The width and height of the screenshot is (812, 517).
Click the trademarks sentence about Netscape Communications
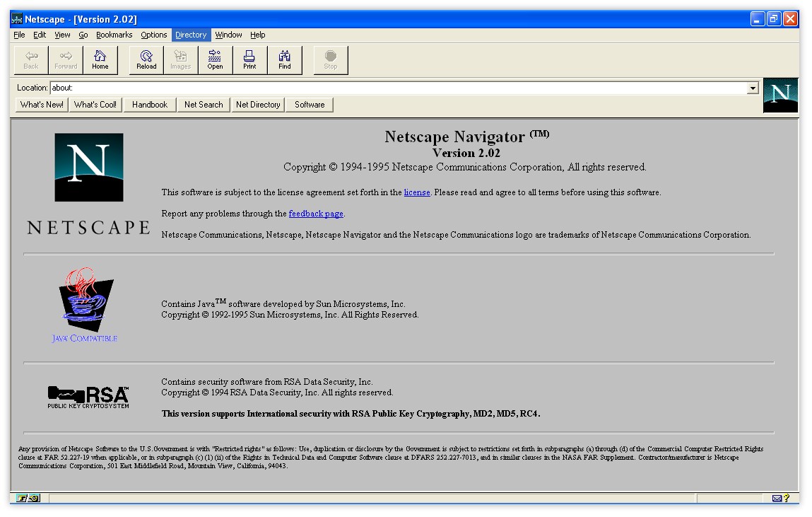(456, 235)
